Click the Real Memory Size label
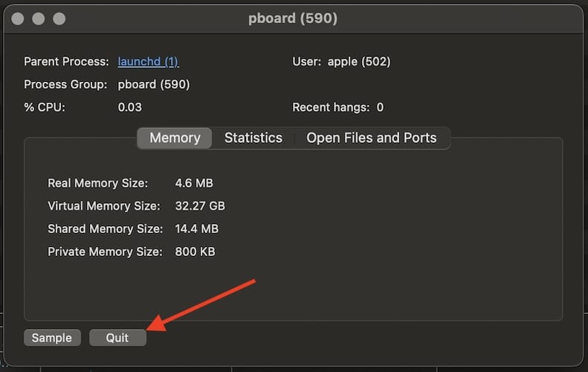Viewport: 588px width, 372px height. [x=97, y=183]
